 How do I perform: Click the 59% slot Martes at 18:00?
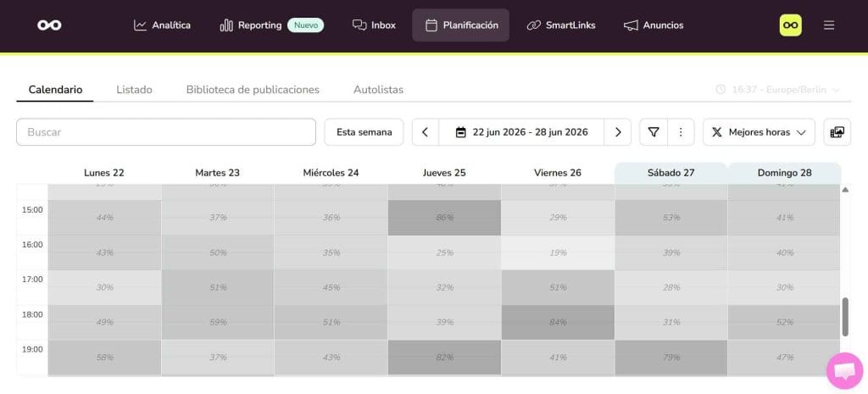pyautogui.click(x=218, y=322)
